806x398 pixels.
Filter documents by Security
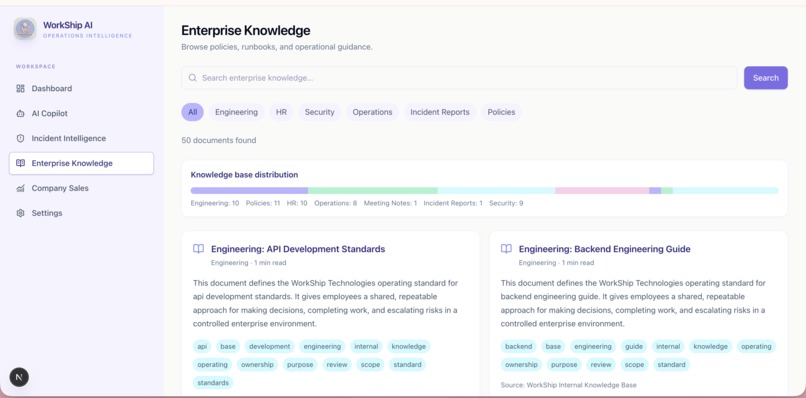point(319,112)
